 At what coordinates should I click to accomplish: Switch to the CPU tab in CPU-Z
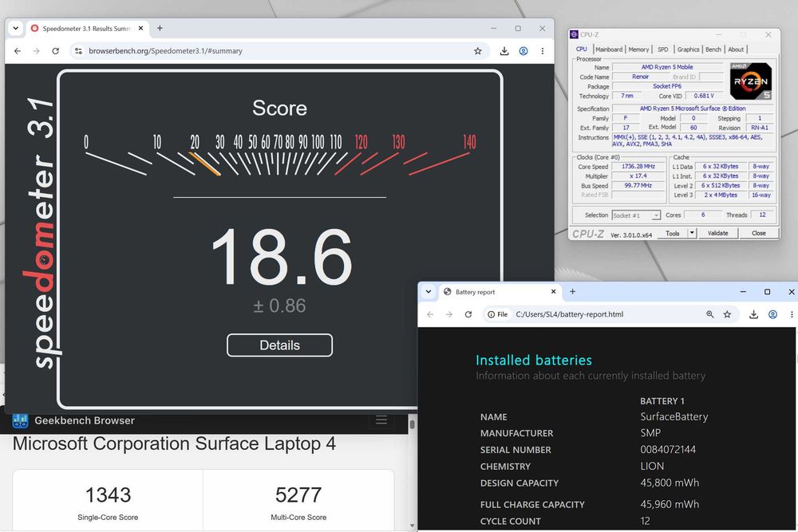point(581,49)
